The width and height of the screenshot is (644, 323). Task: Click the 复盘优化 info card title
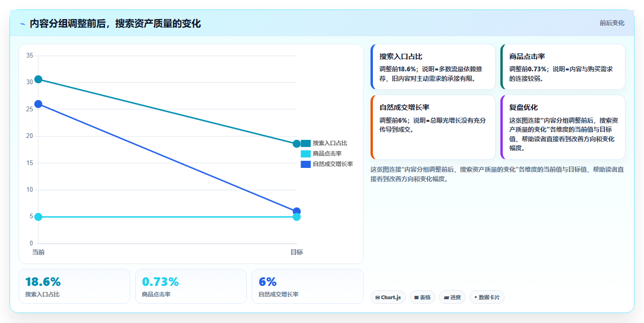click(523, 108)
